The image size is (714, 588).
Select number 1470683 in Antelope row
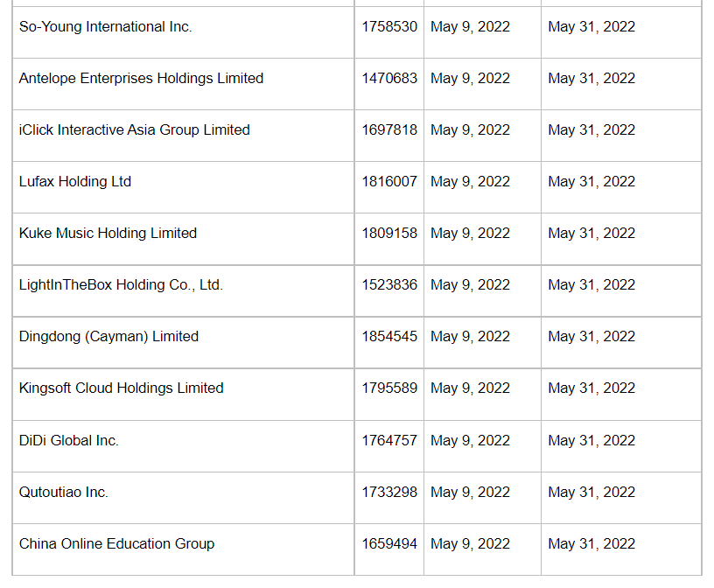click(389, 79)
